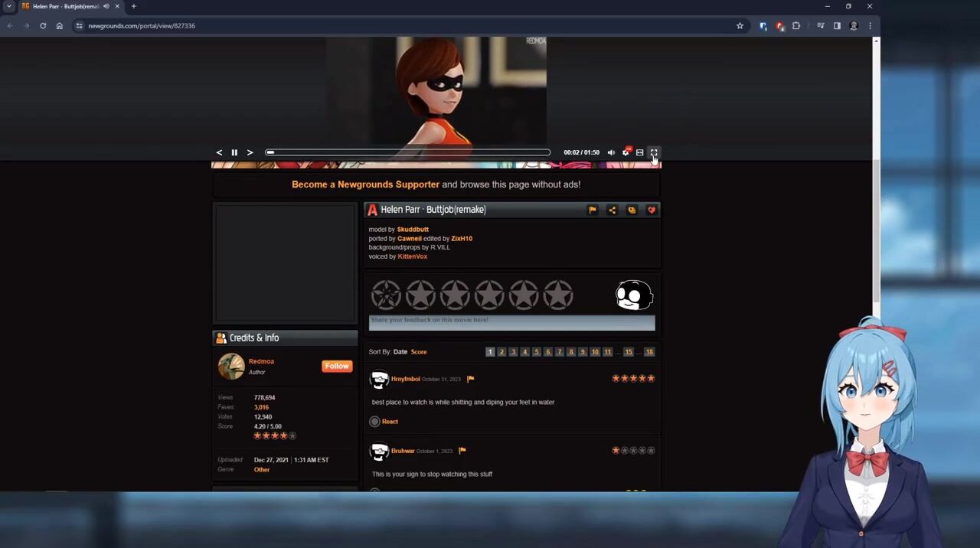Sort reviews by Date
980x548 pixels.
point(400,352)
